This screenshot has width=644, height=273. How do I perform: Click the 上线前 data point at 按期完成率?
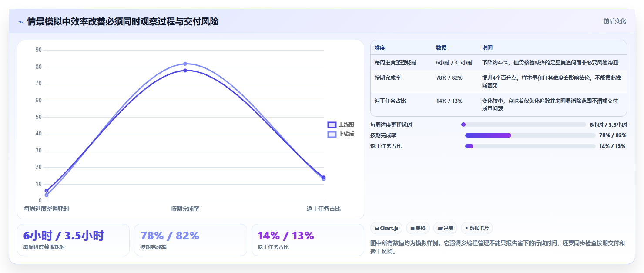[185, 71]
